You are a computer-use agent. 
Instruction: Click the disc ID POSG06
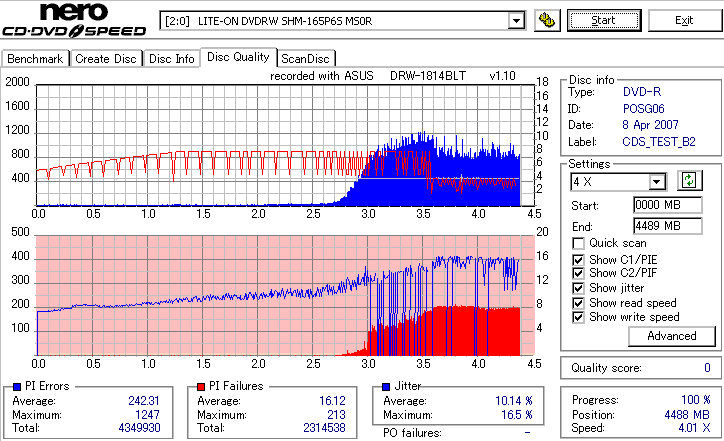coord(644,109)
